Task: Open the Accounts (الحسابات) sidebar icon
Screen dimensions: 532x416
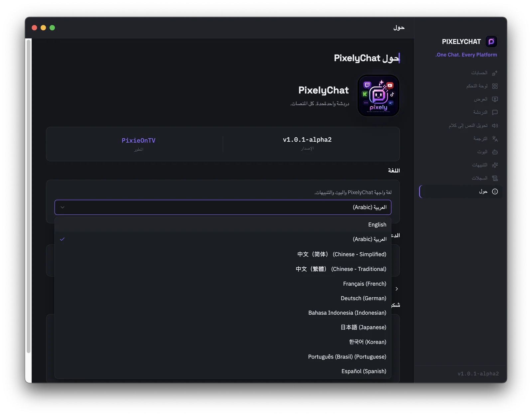Action: (x=495, y=73)
